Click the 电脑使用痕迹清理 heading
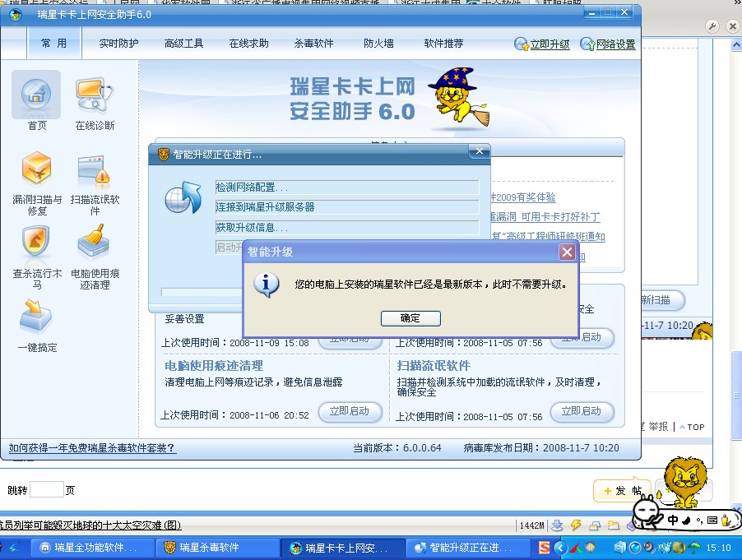Screen dimensions: 742x560 click(x=213, y=366)
